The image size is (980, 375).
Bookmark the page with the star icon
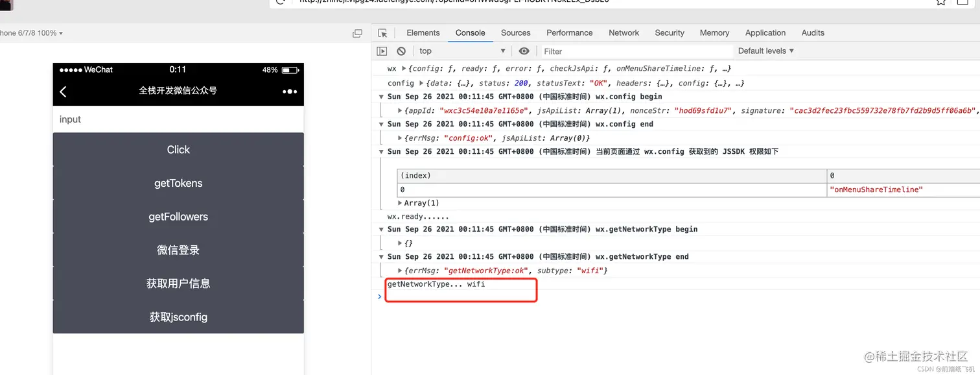coord(941,2)
